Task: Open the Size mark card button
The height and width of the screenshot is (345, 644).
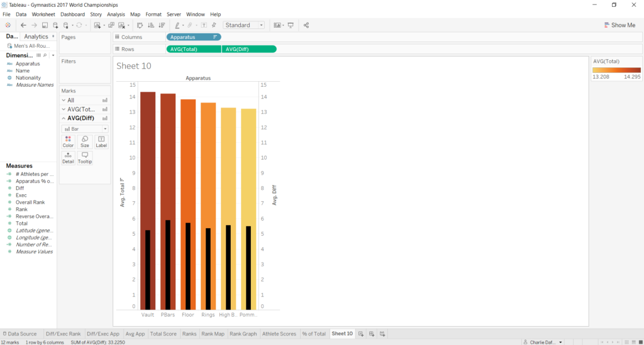Action: pos(85,141)
